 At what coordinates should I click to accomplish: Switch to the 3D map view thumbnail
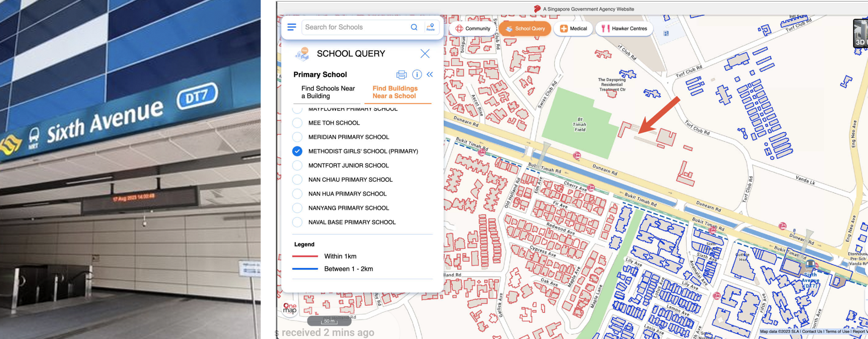tap(860, 33)
